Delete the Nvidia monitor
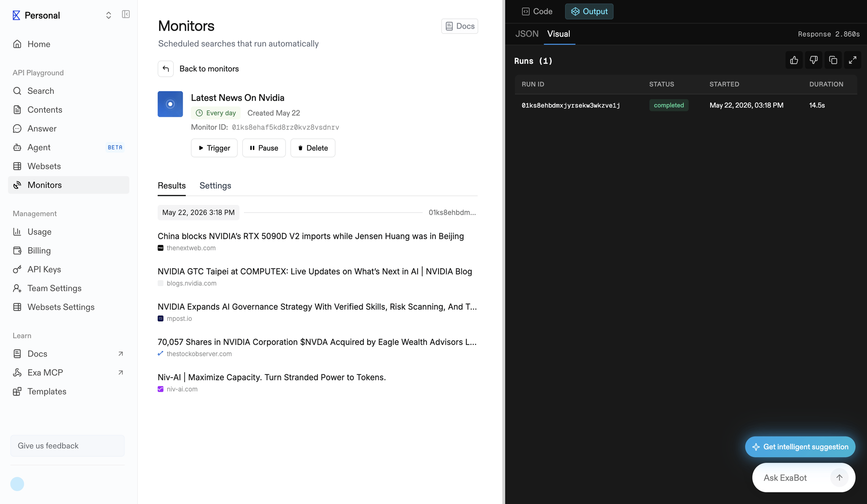The height and width of the screenshot is (504, 867). pyautogui.click(x=313, y=148)
